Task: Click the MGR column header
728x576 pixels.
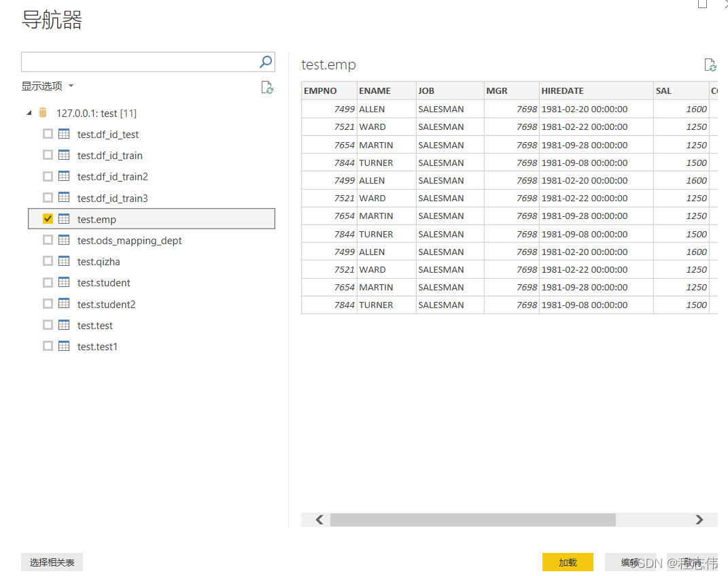Action: click(512, 90)
